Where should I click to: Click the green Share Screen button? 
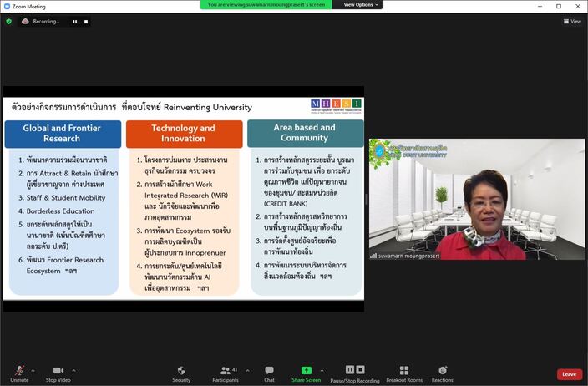[x=307, y=373]
